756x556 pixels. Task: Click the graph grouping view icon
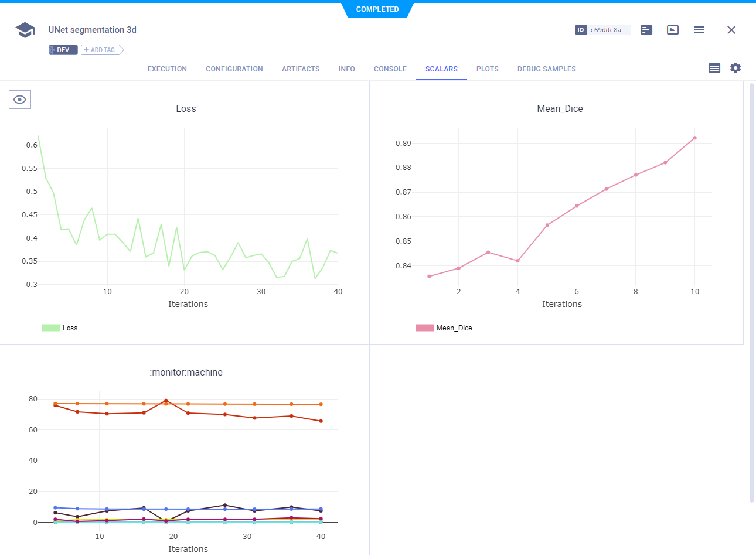click(714, 68)
